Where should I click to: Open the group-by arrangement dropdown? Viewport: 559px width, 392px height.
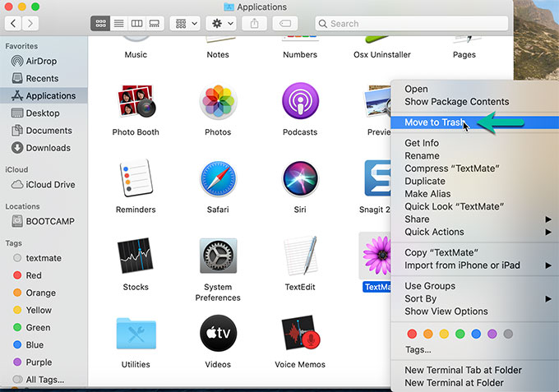tap(185, 24)
